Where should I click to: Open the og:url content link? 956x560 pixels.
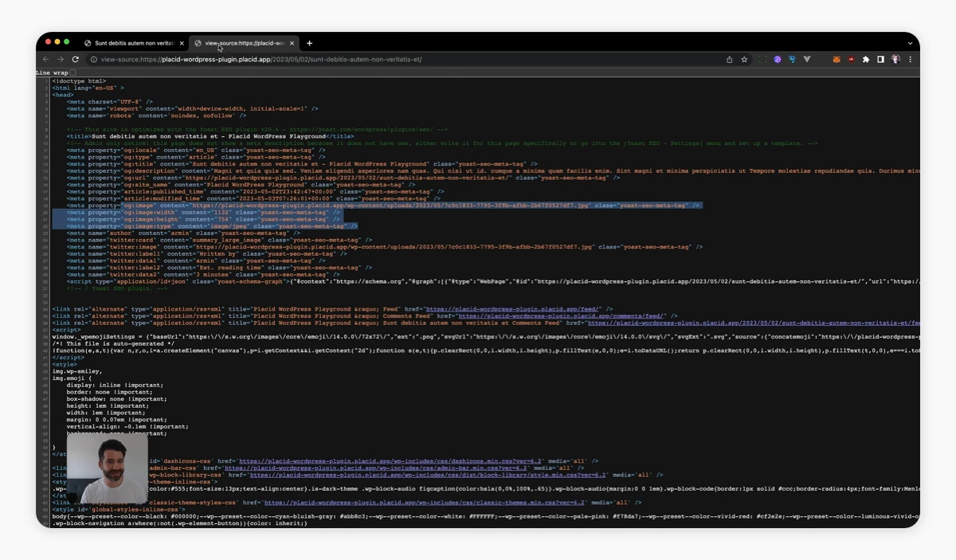coord(347,178)
